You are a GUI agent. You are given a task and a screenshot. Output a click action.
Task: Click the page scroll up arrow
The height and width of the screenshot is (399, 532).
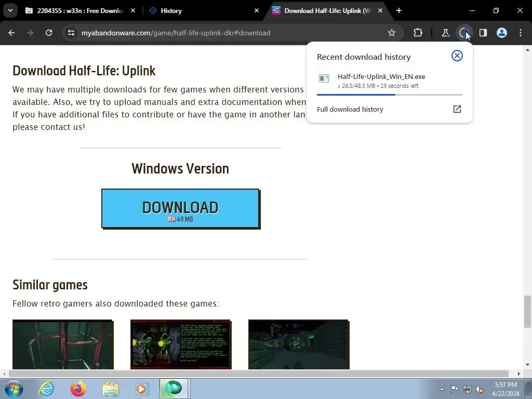coord(527,49)
